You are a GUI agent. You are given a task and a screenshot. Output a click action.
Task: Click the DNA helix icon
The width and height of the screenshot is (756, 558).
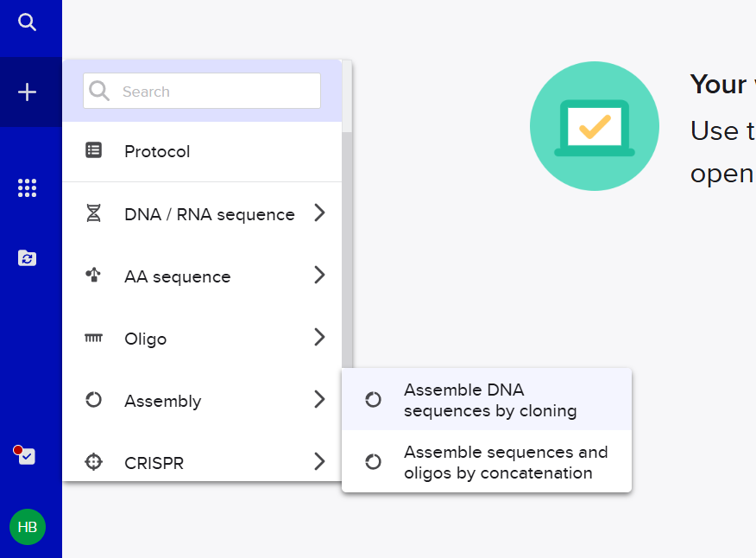pyautogui.click(x=93, y=213)
